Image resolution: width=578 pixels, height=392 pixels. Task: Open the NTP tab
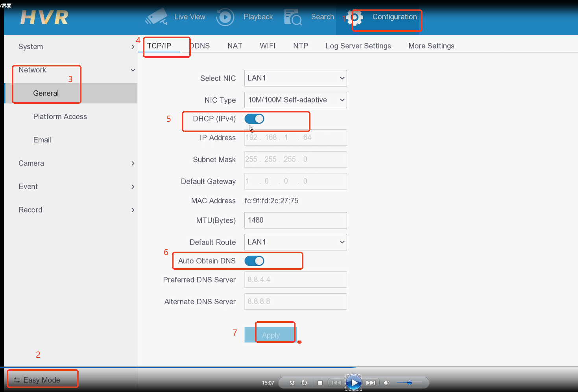pos(301,46)
